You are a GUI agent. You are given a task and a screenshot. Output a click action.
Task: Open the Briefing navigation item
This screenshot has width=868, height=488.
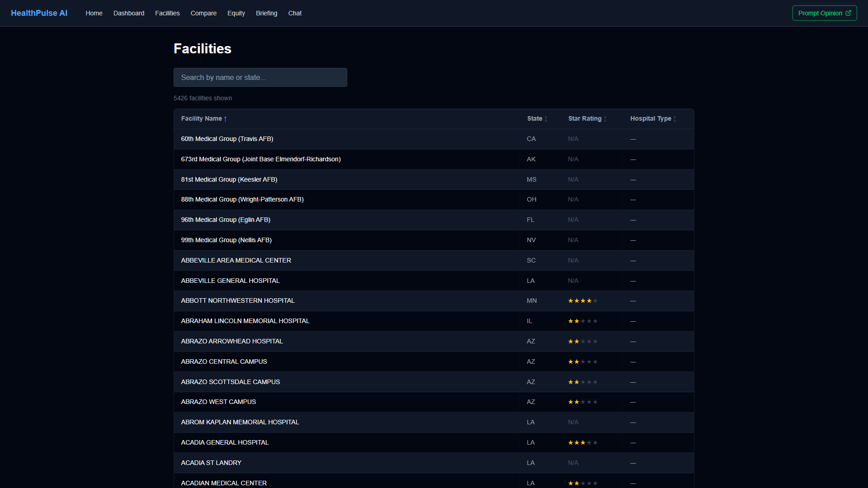[267, 13]
